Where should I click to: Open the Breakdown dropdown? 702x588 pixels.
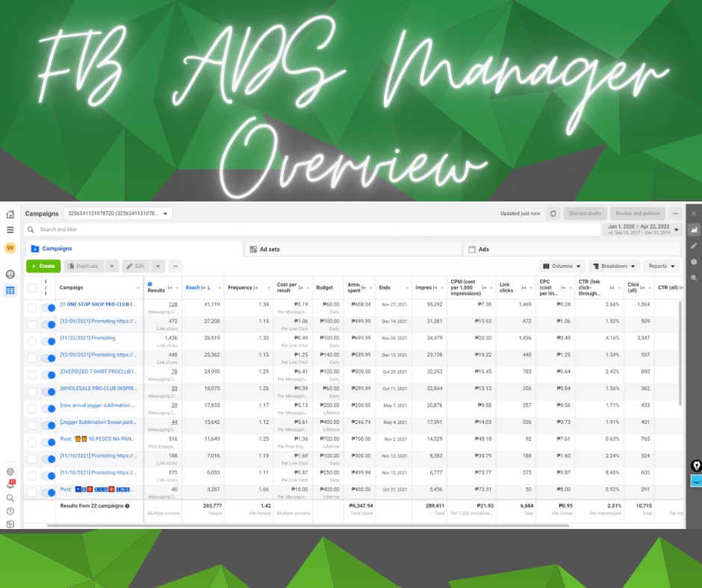(614, 266)
